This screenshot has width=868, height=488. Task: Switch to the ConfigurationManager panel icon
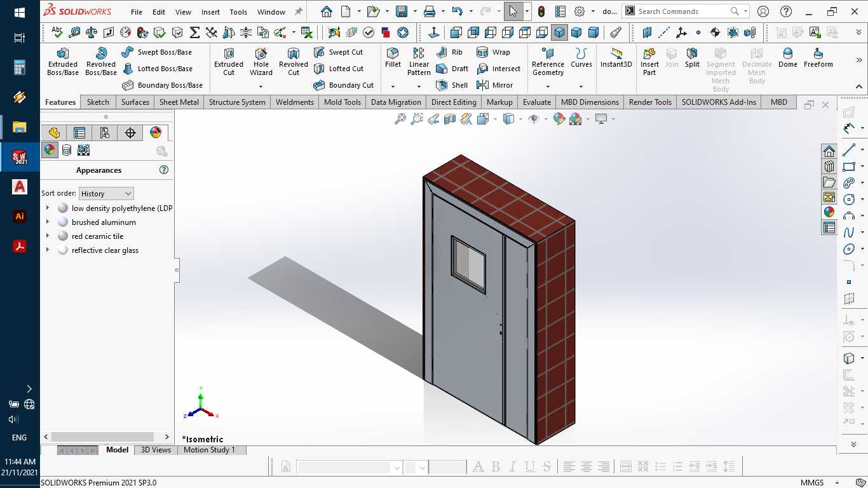pos(105,133)
